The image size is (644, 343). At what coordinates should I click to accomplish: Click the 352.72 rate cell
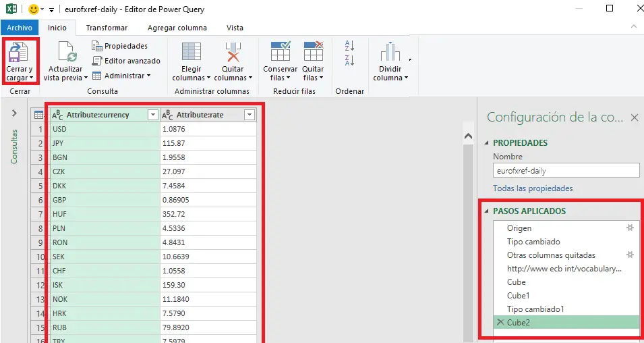point(208,214)
